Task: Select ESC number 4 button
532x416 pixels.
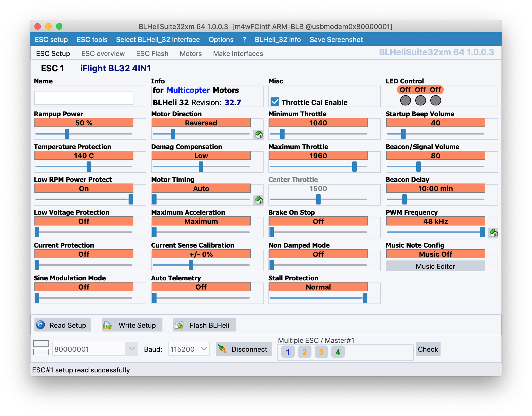Action: [338, 352]
